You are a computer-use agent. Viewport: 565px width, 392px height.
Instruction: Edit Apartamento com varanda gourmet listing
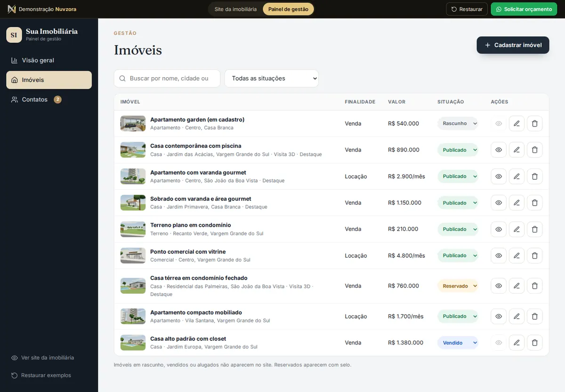(517, 176)
